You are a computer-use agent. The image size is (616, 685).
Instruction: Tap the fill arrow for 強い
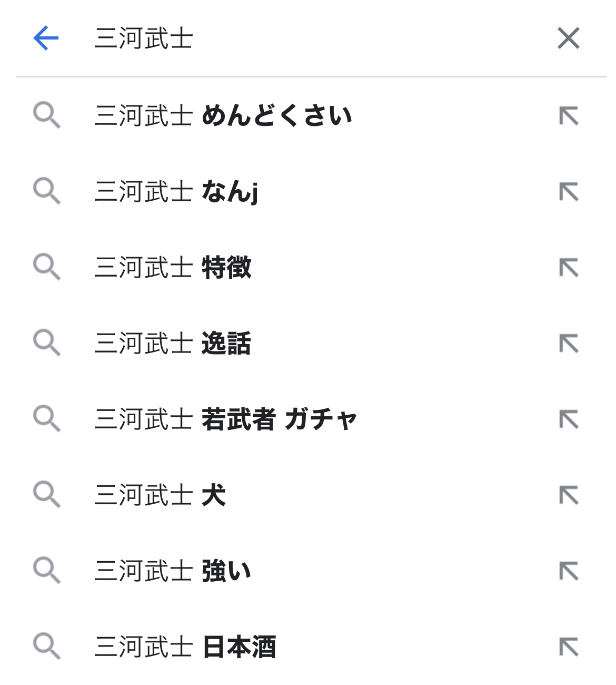569,571
